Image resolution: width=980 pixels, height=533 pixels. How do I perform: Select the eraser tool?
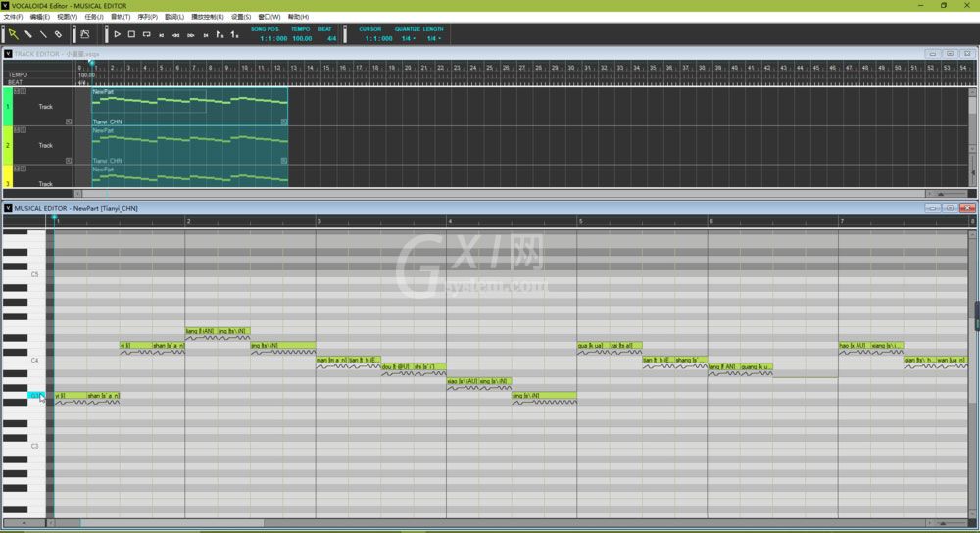(58, 34)
